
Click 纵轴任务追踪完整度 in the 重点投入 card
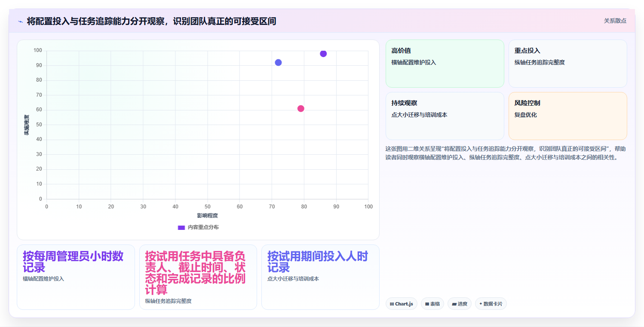tap(540, 63)
